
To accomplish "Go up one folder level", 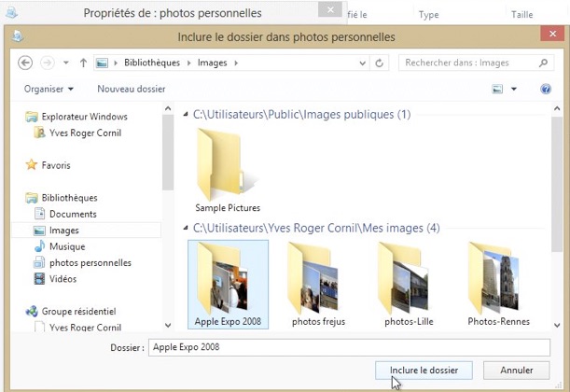I will coord(83,63).
